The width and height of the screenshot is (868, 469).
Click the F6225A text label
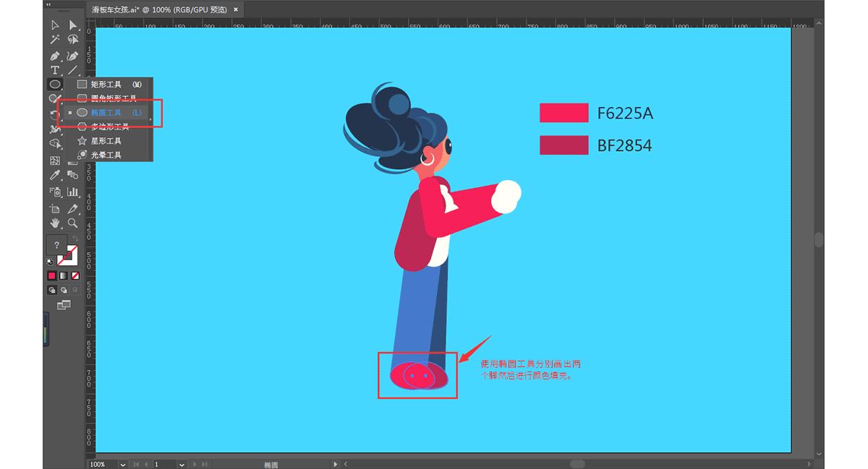click(x=625, y=113)
